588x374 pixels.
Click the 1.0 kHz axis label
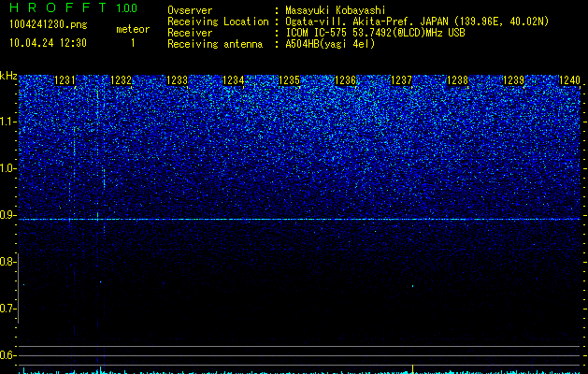[x=7, y=168]
